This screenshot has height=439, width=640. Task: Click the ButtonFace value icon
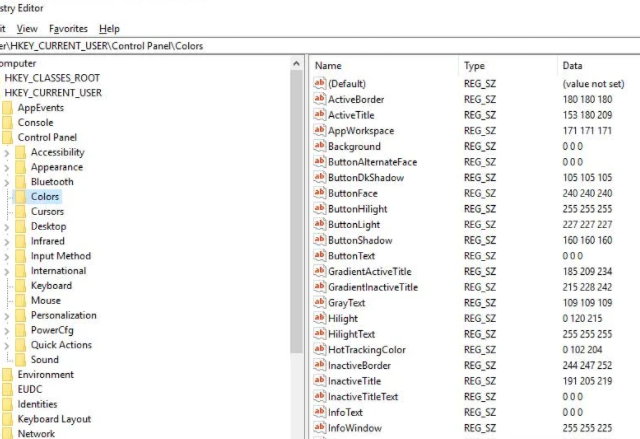click(x=320, y=193)
